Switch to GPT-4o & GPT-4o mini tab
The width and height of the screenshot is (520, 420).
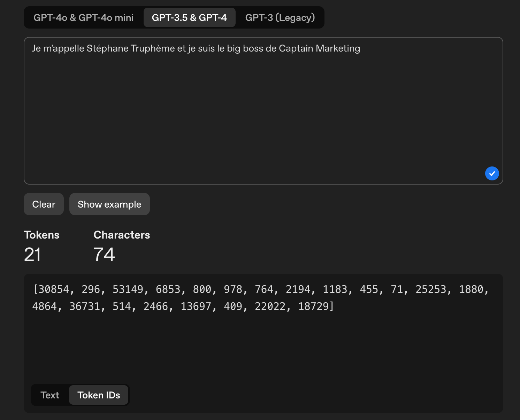click(x=83, y=17)
